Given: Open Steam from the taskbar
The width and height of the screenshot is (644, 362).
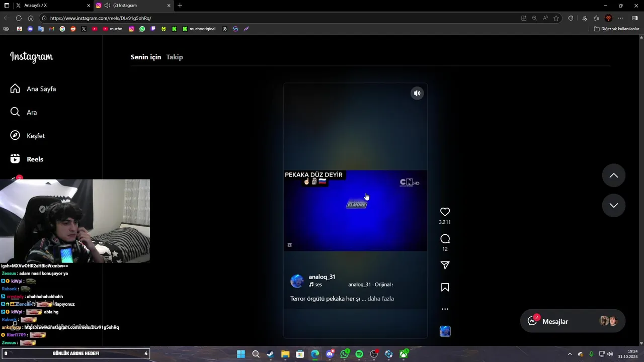Looking at the screenshot, I should (271, 354).
